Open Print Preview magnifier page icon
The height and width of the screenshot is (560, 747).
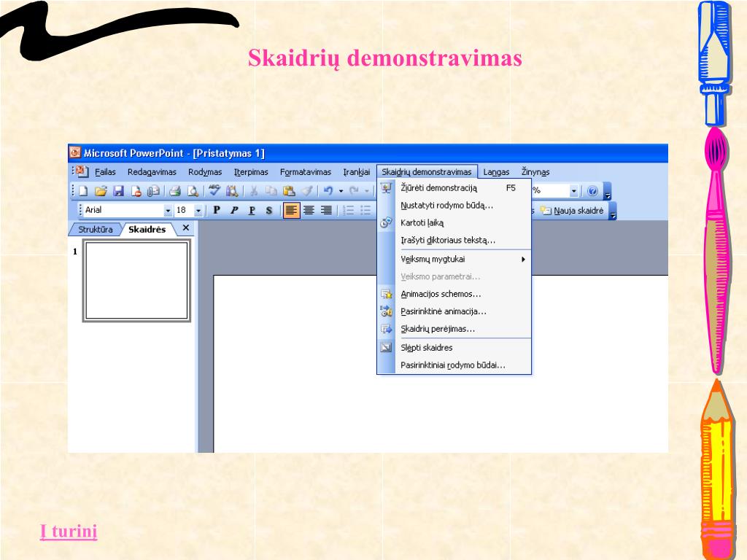tap(193, 192)
